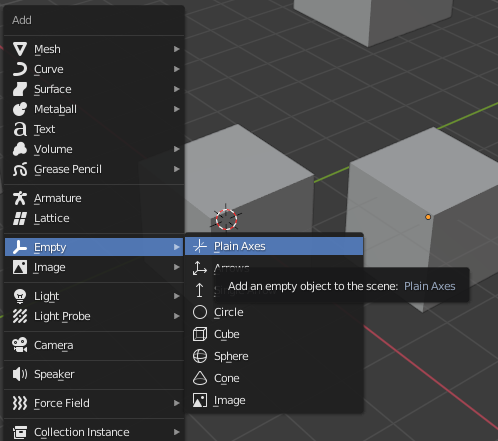Expand the Volume submenu arrow
Viewport: 498px width, 441px height.
(x=177, y=149)
